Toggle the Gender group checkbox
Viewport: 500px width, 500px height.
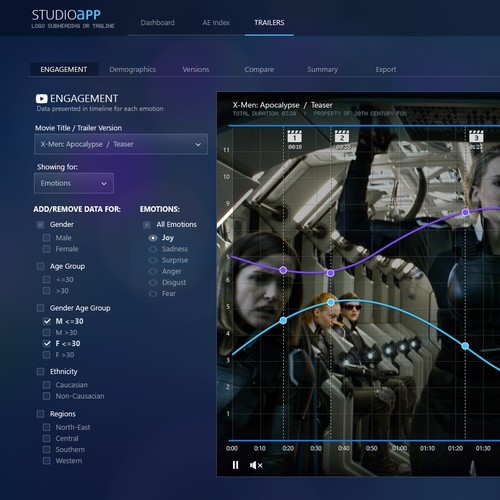(x=40, y=225)
